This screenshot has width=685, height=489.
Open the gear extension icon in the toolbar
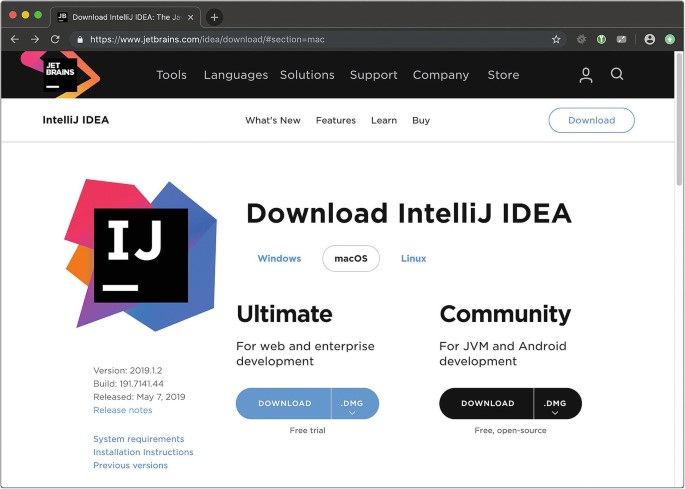[x=581, y=39]
